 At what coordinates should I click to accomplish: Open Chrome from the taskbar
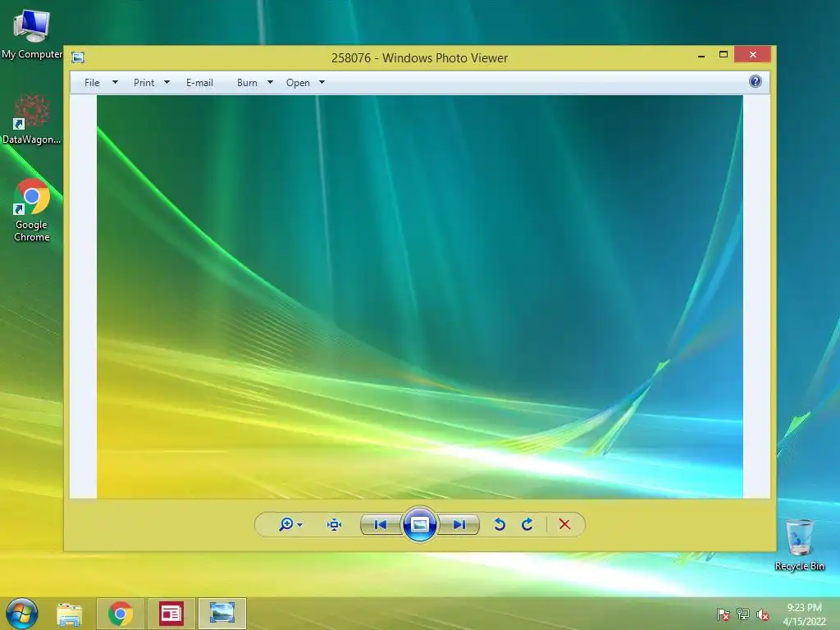coord(121,614)
